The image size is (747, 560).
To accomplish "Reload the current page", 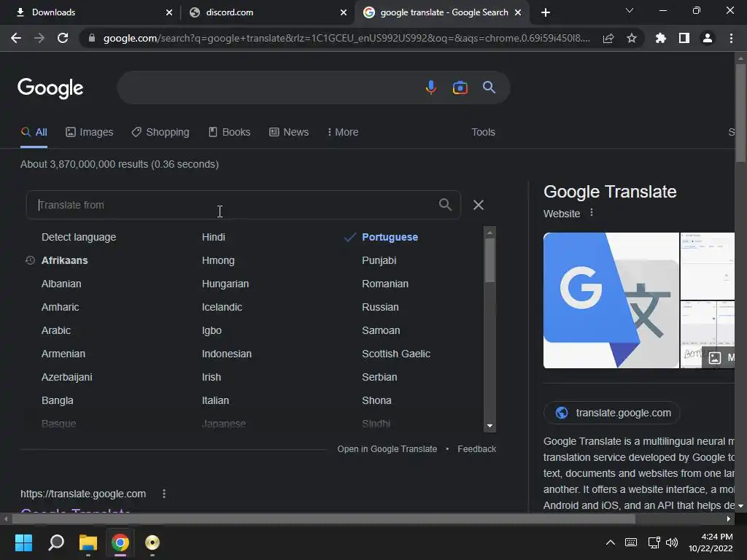I will (x=63, y=38).
